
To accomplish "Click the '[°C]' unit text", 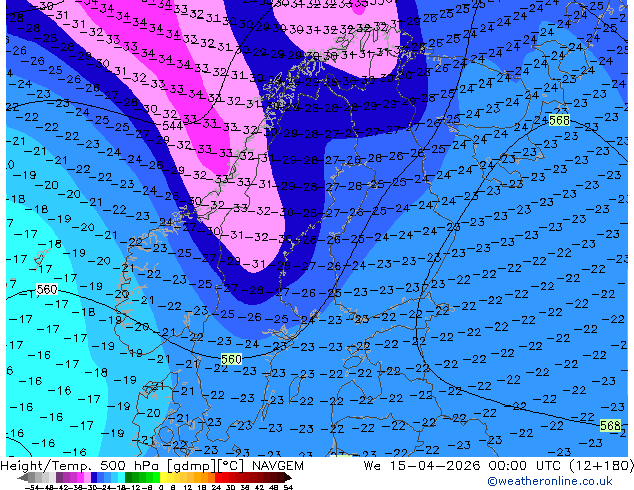I will (x=230, y=466).
